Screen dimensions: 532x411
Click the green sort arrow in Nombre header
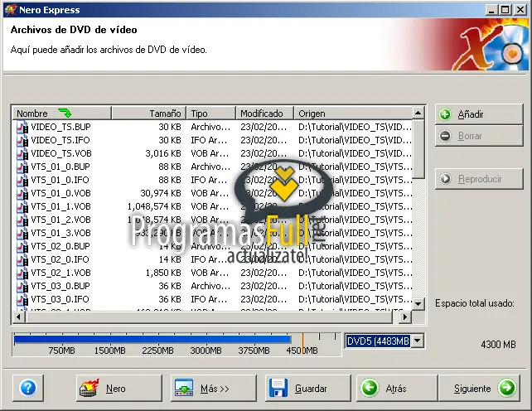click(65, 113)
